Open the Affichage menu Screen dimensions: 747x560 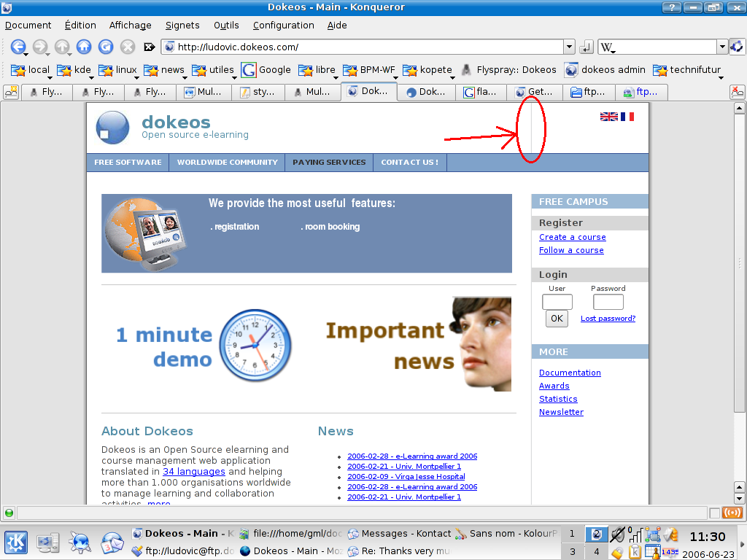click(x=130, y=26)
